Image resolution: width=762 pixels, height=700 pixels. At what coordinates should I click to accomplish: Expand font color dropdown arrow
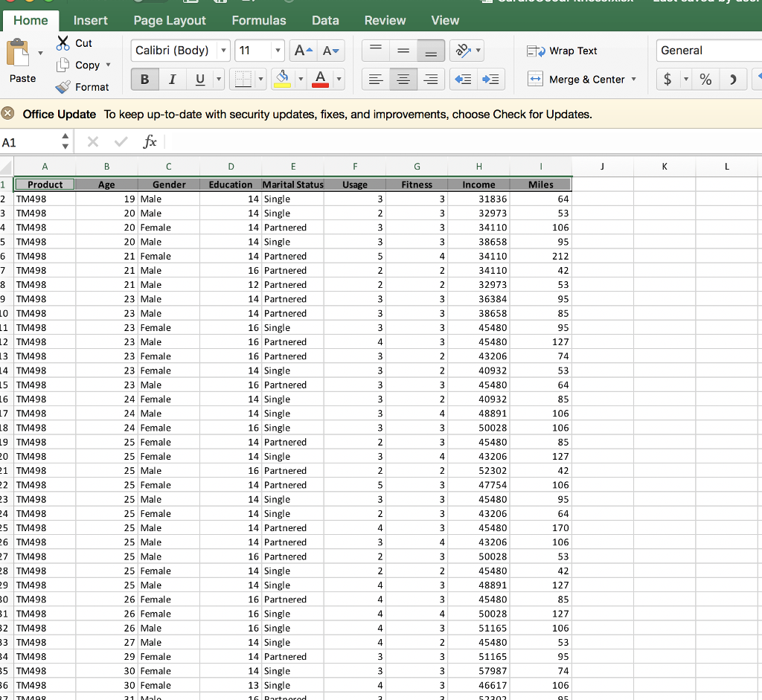click(x=339, y=79)
